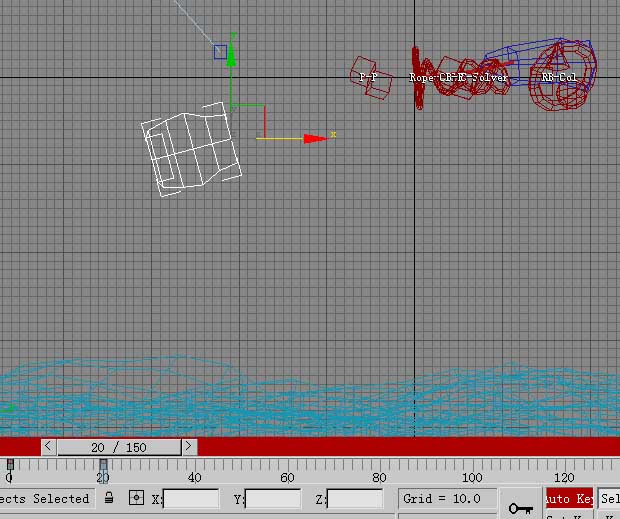Click the blue square helper object

220,52
